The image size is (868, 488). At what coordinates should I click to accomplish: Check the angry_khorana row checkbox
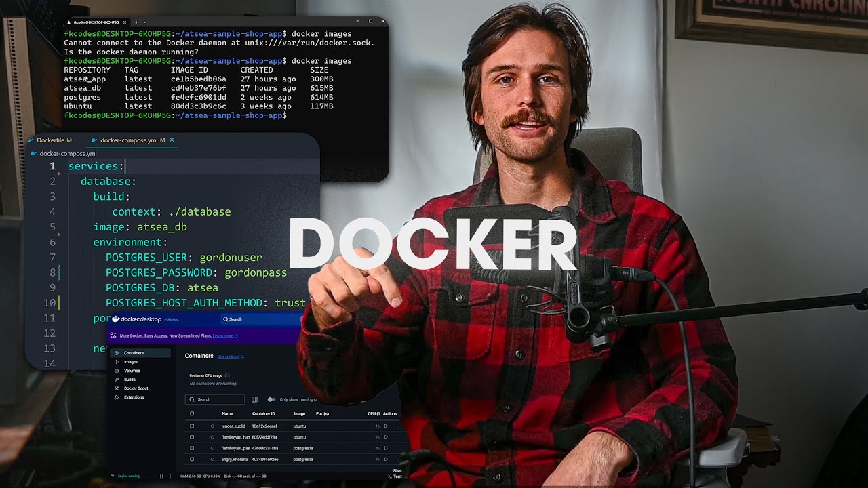coord(192,460)
